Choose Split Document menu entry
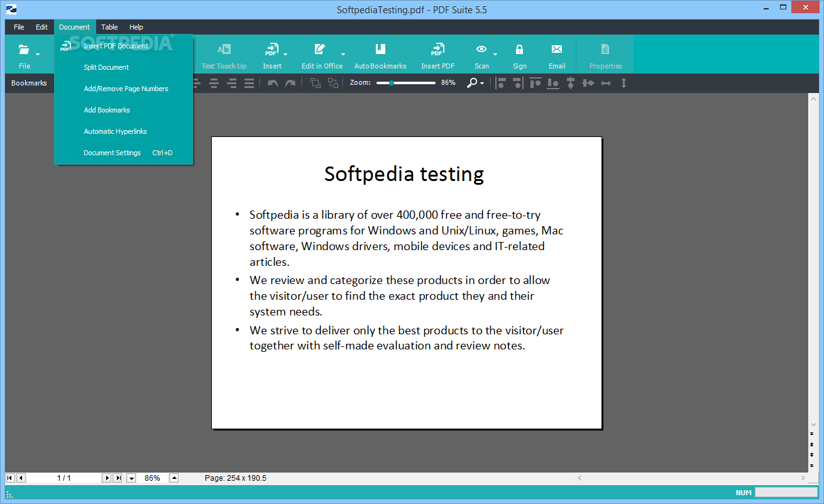The height and width of the screenshot is (504, 824). pyautogui.click(x=123, y=67)
